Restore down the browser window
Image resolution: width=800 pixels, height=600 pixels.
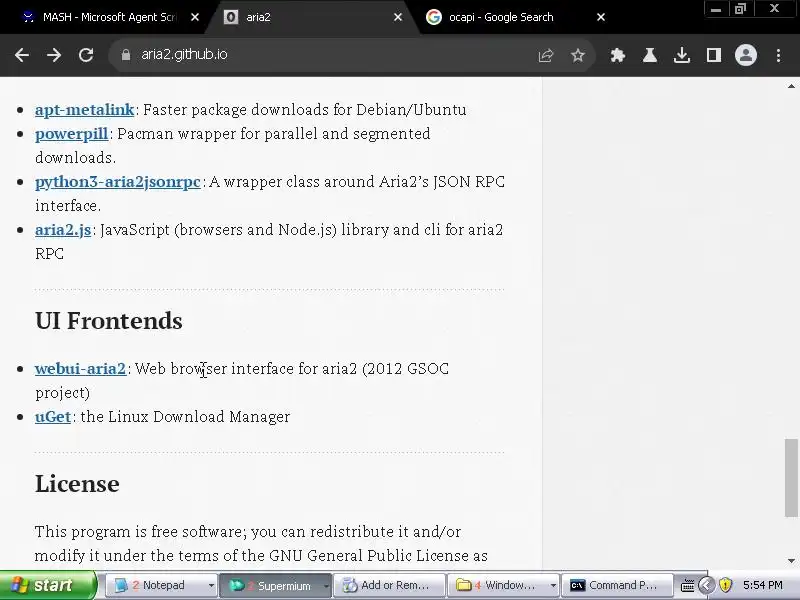click(740, 9)
